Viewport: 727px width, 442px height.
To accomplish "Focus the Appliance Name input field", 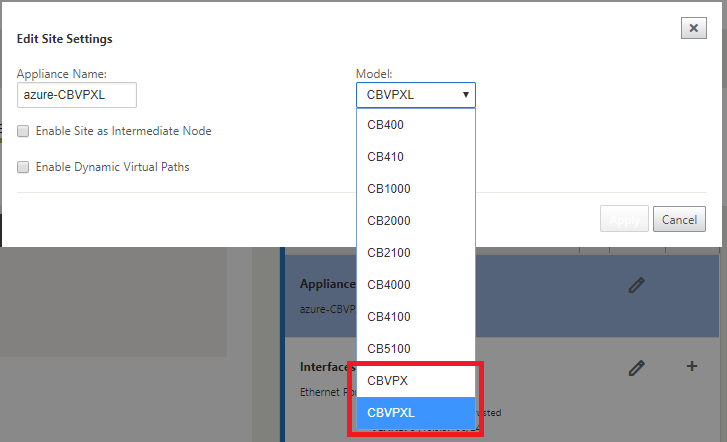I will (77, 95).
